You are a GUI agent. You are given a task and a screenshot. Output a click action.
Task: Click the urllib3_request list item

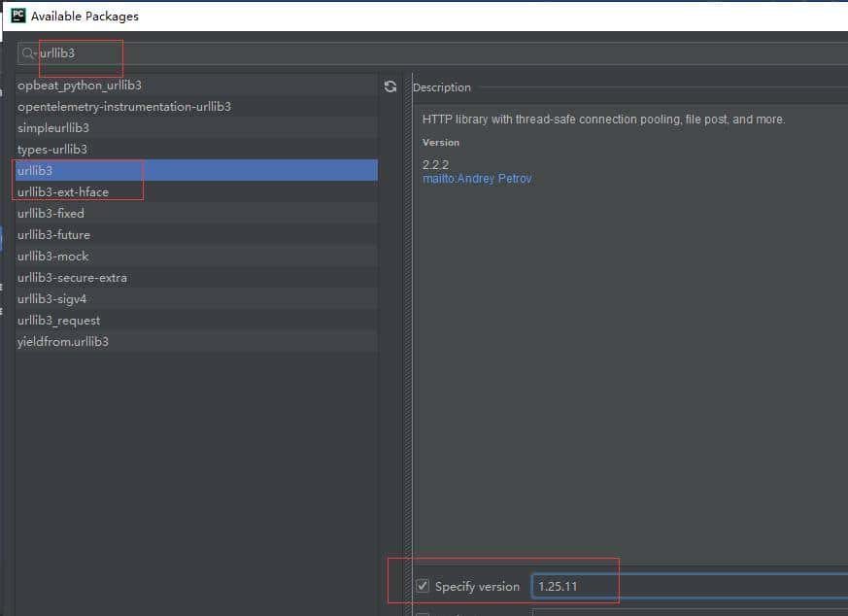click(x=58, y=321)
